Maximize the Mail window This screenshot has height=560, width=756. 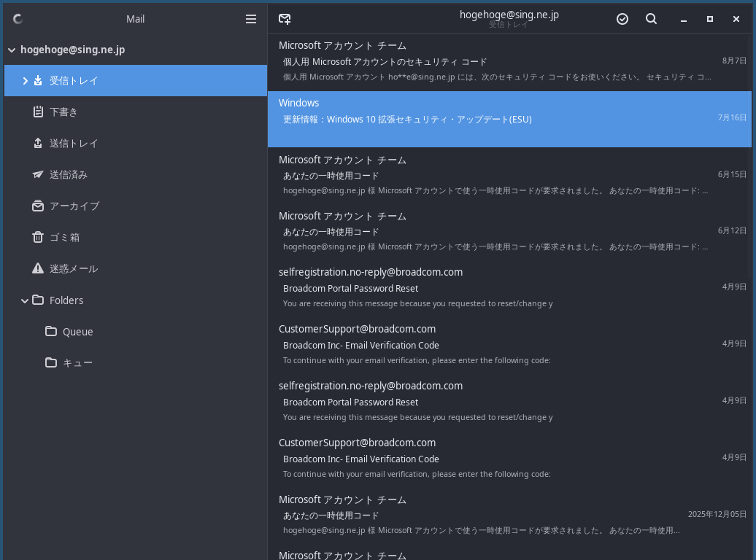tap(710, 19)
